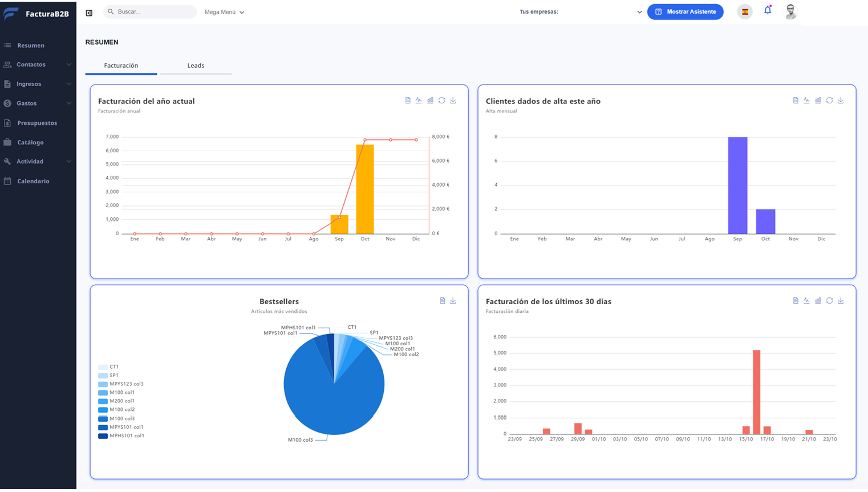
Task: Toggle M100 col3 series in Bestsellers legend
Action: tap(121, 418)
